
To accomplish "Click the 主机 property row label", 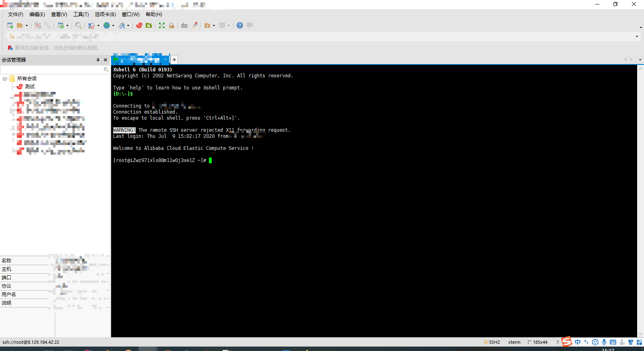I will click(6, 269).
